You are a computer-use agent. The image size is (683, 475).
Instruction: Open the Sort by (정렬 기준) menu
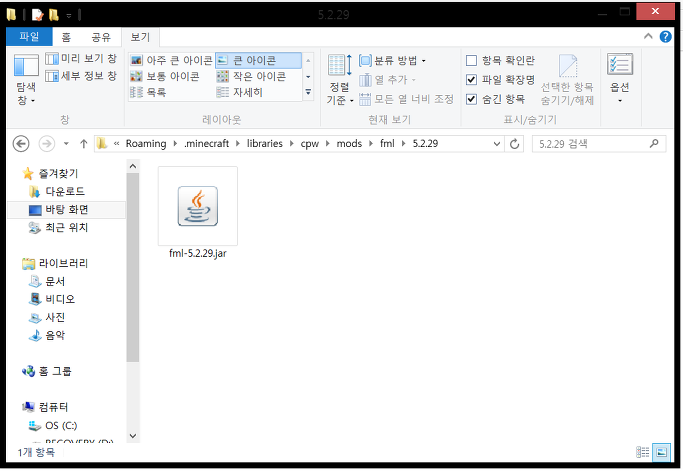click(x=340, y=80)
